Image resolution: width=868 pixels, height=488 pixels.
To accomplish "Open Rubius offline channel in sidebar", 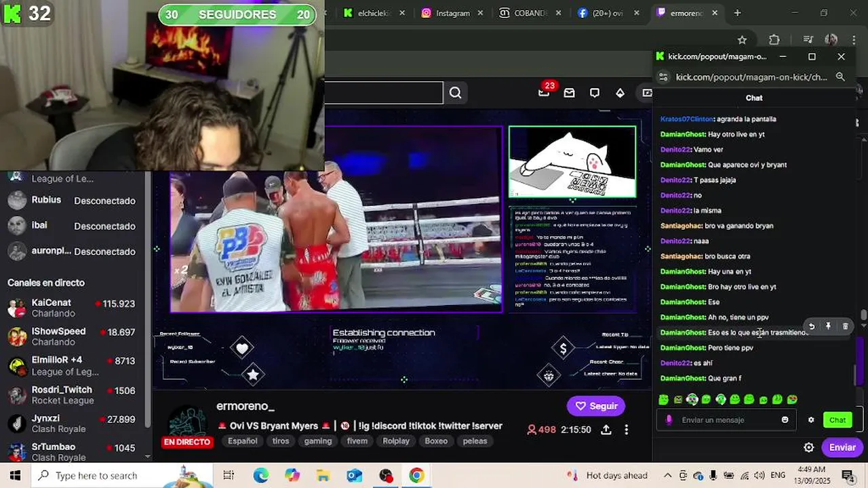I will coord(72,201).
